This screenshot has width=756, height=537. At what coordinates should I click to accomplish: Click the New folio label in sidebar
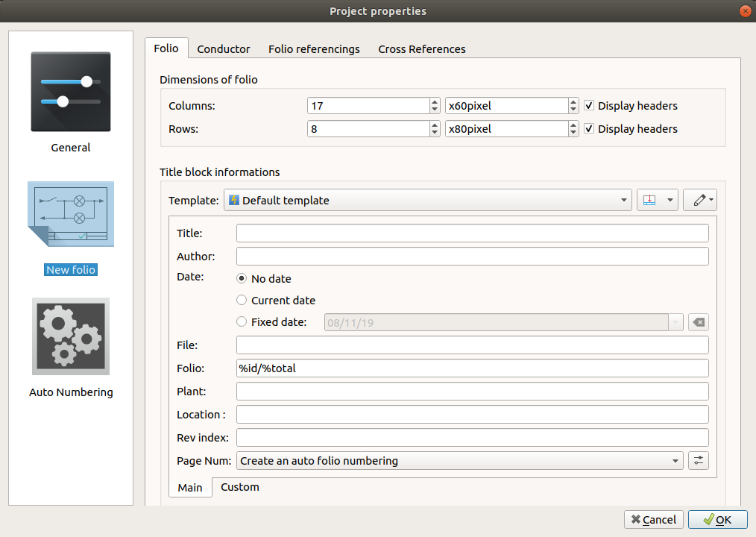71,270
